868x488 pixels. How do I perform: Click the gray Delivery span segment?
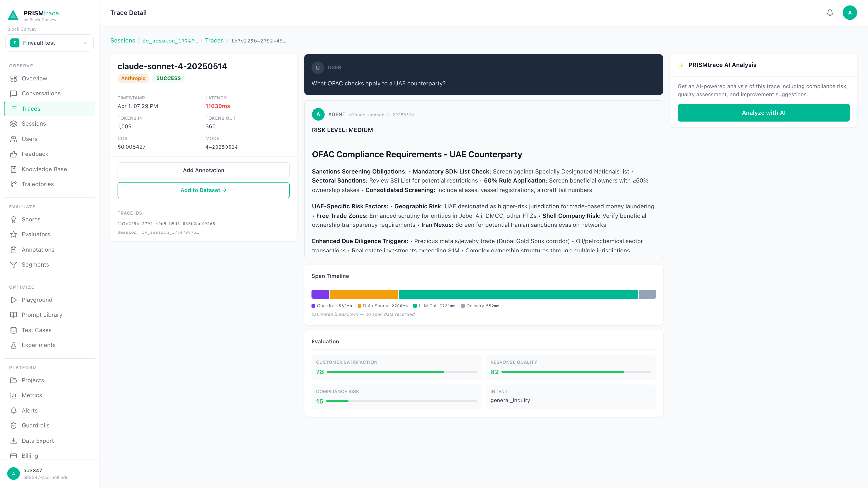point(647,294)
